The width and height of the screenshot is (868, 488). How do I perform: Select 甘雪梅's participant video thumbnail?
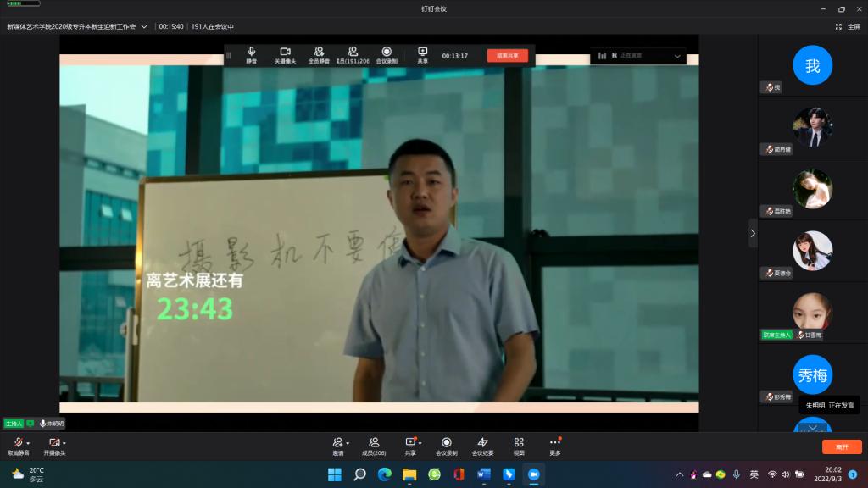coord(812,312)
